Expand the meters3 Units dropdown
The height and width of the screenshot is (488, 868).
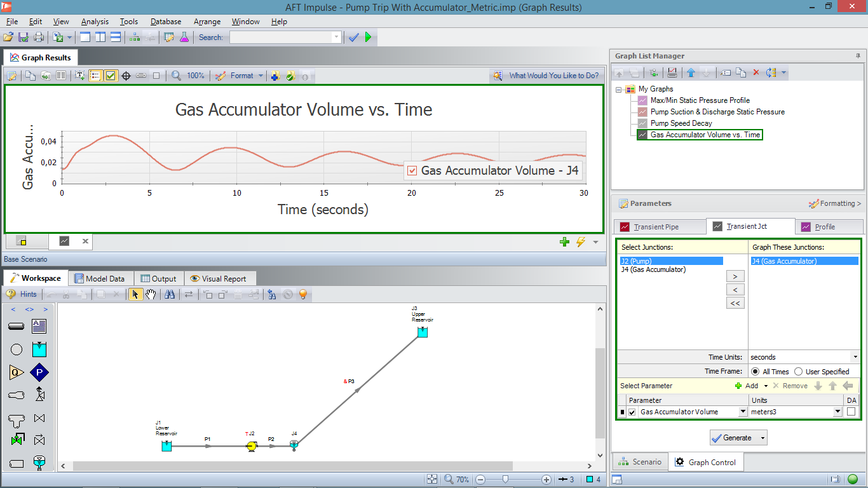837,412
